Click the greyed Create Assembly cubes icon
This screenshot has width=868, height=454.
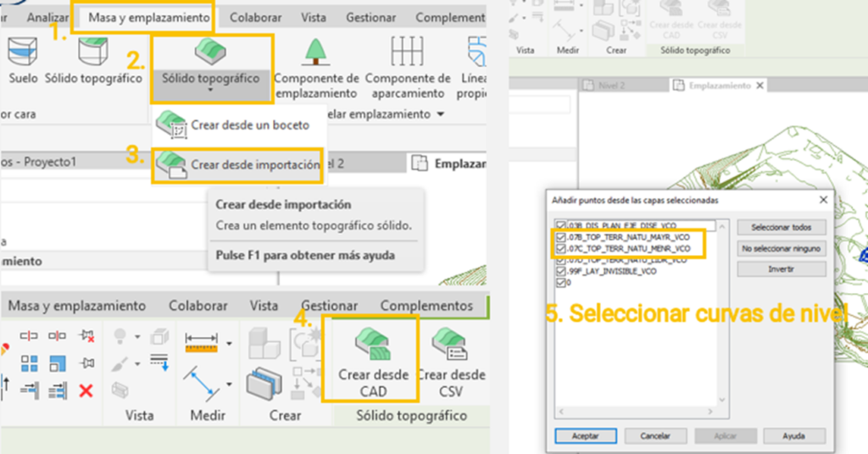click(264, 343)
